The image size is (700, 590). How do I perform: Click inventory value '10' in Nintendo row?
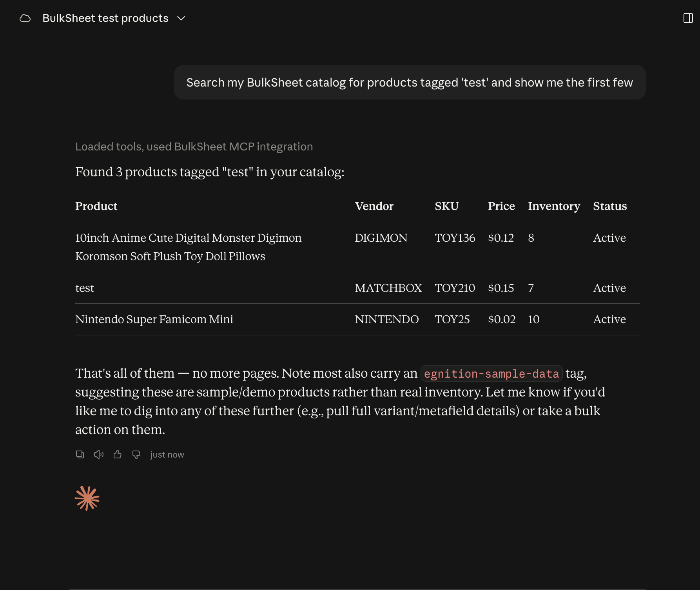pyautogui.click(x=534, y=319)
